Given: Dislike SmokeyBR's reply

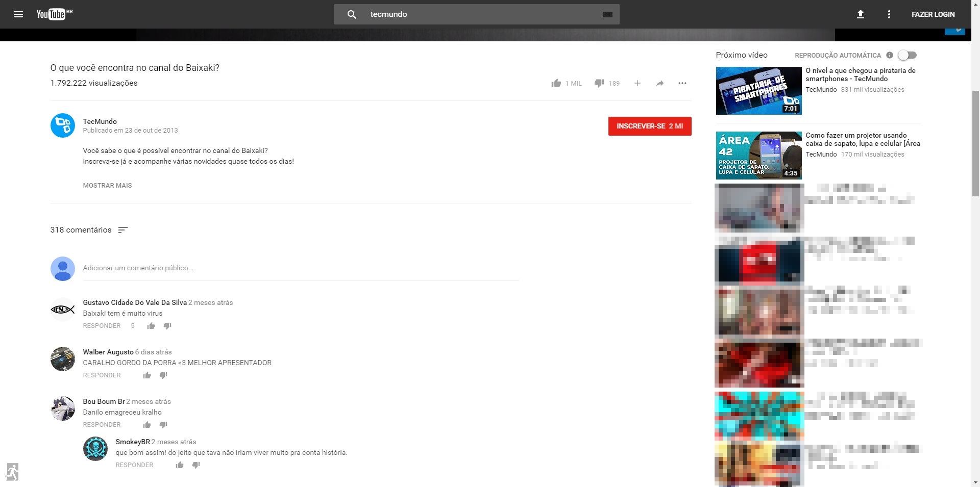Looking at the screenshot, I should point(196,465).
